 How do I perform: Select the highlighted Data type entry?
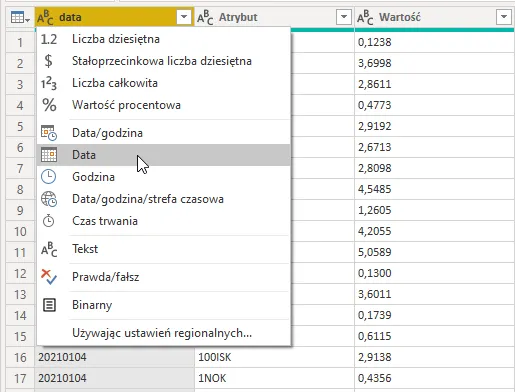(163, 155)
